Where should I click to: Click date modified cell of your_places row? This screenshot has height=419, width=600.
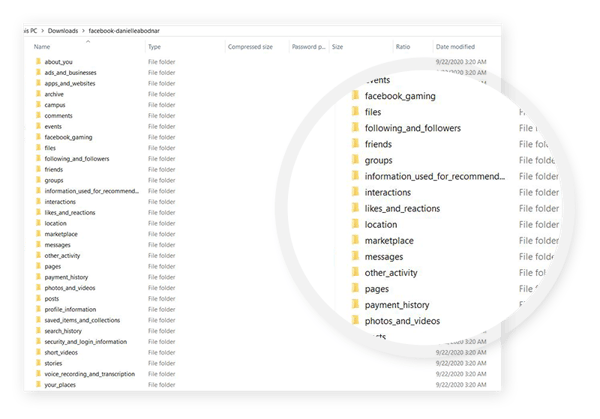click(461, 384)
